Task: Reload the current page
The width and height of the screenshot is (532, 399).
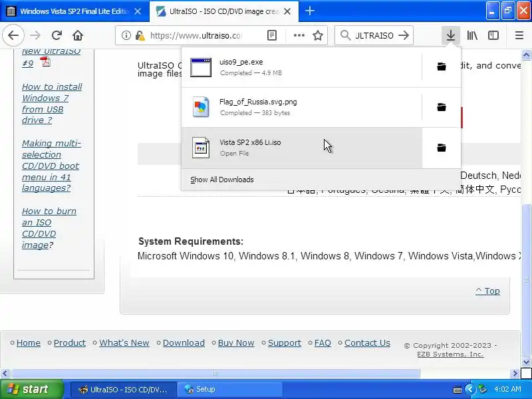Action: pos(57,35)
